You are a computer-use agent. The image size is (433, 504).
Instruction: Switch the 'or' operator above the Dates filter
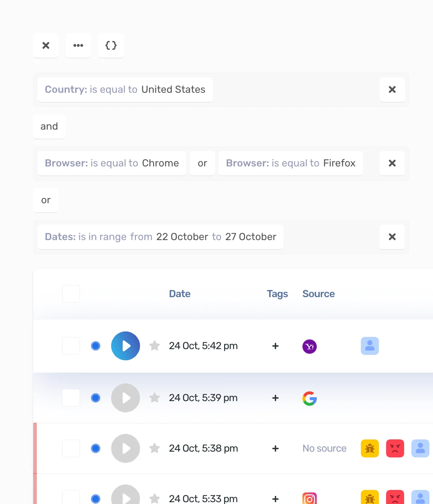pos(46,200)
